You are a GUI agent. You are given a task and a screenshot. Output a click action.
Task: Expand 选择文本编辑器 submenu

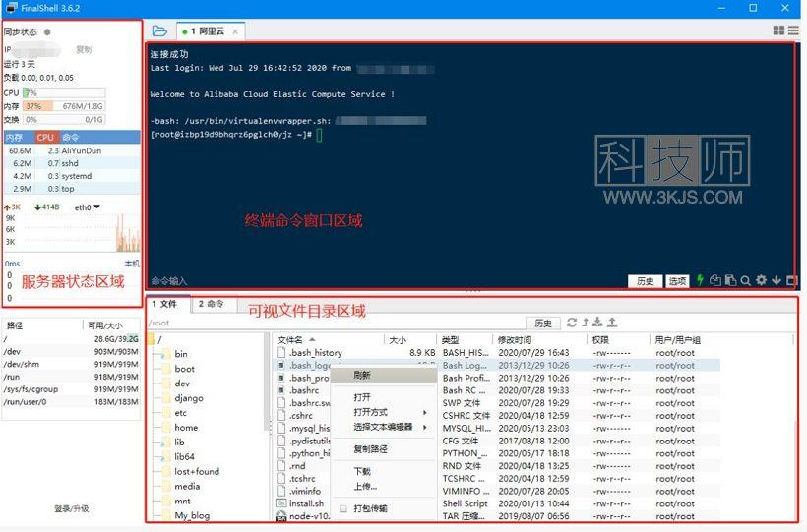385,427
